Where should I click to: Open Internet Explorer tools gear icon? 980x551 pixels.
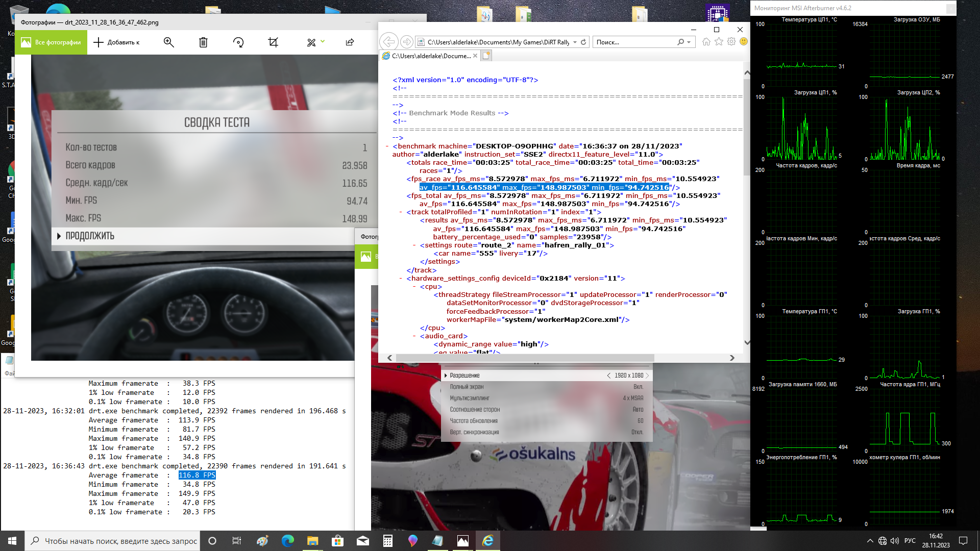pos(731,42)
